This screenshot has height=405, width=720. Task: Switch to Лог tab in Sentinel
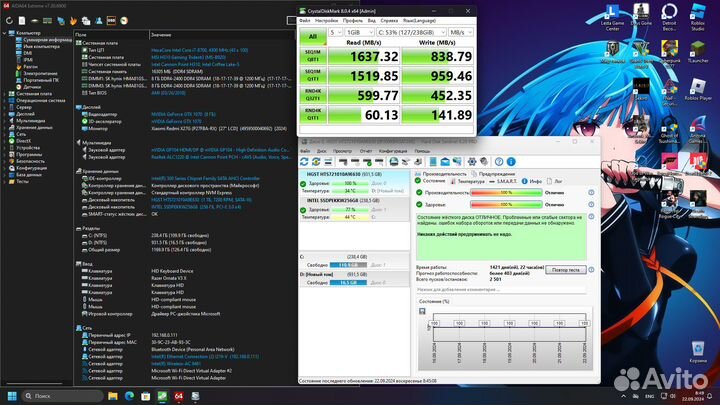[x=554, y=181]
